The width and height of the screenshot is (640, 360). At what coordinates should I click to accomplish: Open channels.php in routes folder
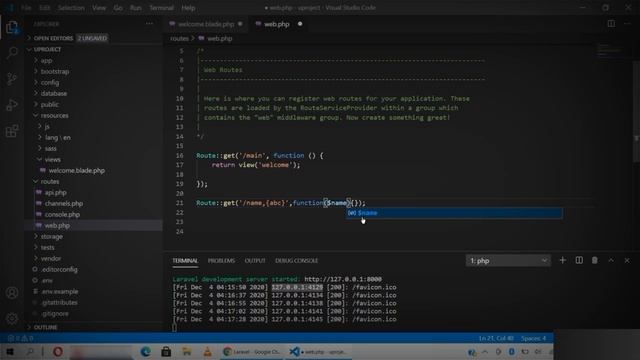64,203
